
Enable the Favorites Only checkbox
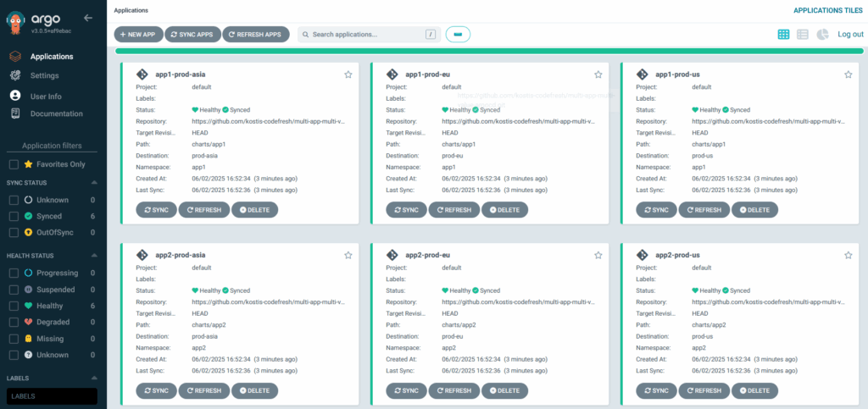click(14, 164)
